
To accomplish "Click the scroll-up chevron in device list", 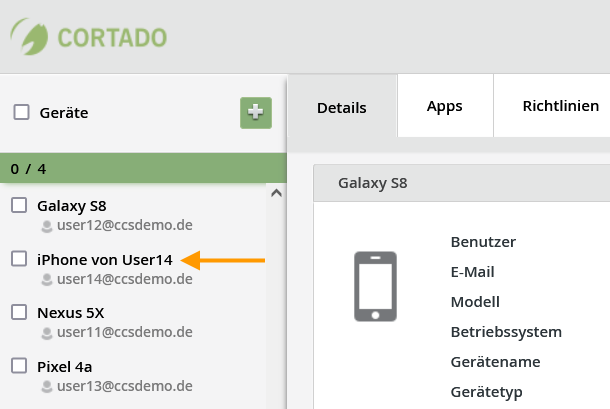I will point(276,193).
